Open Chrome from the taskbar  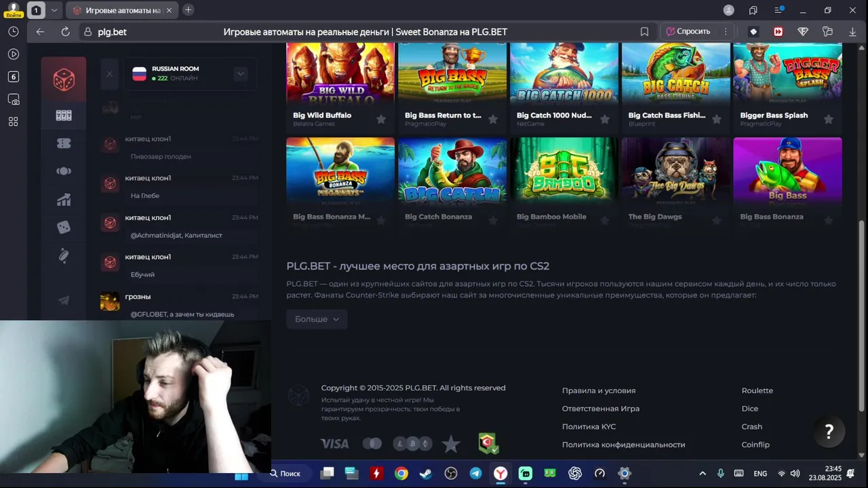point(401,473)
